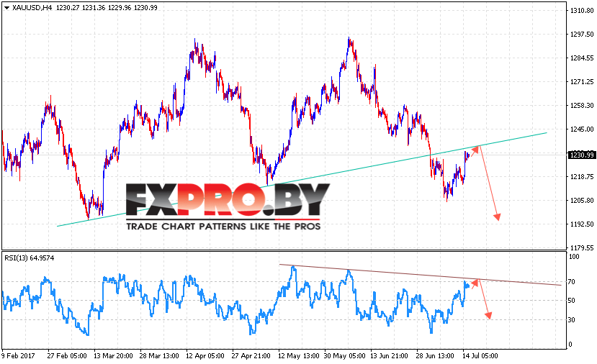Click the 9 Feb 2017 date label
This screenshot has height=364, width=597.
18,356
